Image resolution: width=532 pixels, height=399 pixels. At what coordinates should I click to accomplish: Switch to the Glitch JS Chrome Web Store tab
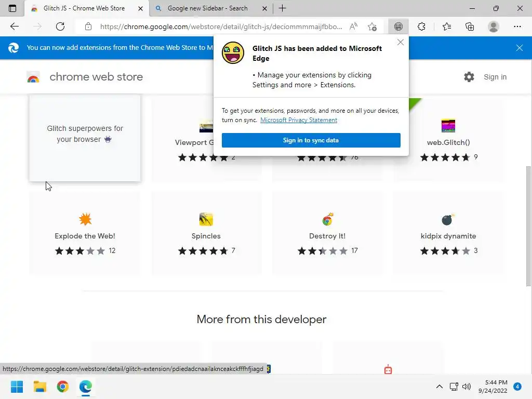click(84, 8)
